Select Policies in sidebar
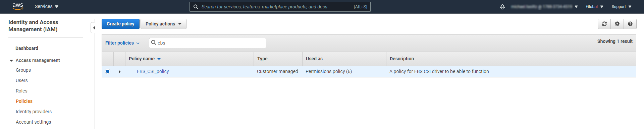Image resolution: width=644 pixels, height=129 pixels. tap(24, 101)
